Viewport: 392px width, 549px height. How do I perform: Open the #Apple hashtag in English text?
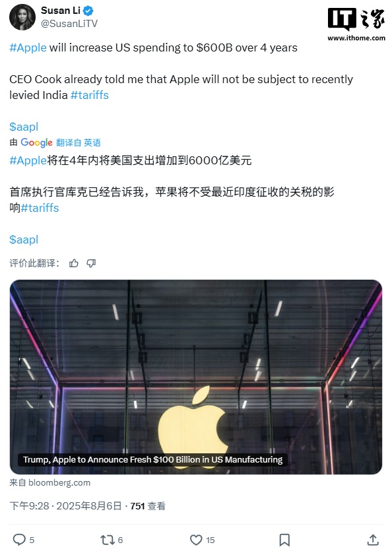coord(28,48)
